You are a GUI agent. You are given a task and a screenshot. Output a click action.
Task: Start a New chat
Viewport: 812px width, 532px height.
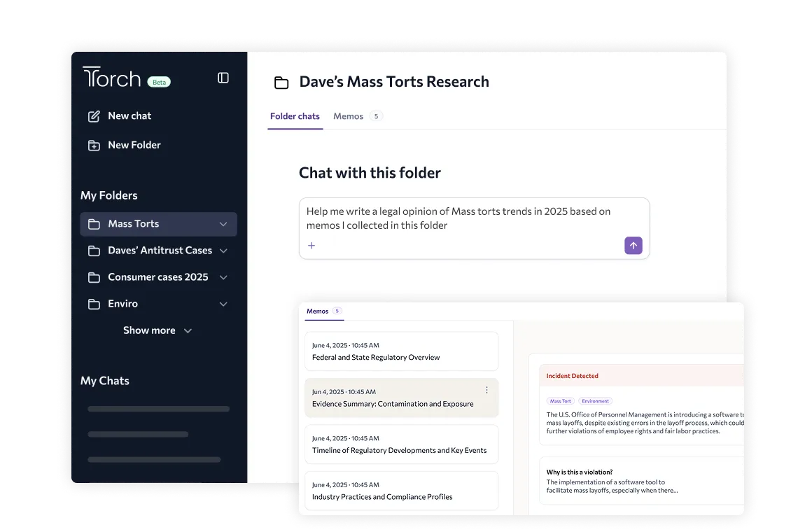120,116
